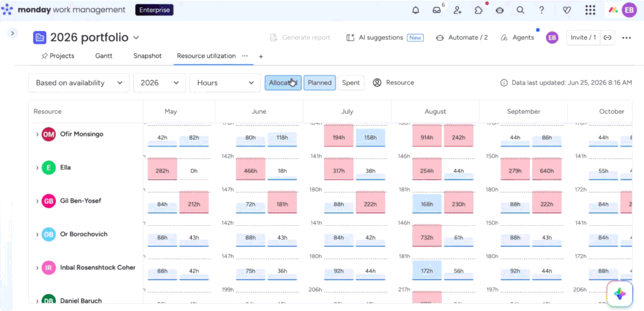Viewport: 644px width, 311px height.
Task: Click the Generate report button
Action: click(x=300, y=37)
